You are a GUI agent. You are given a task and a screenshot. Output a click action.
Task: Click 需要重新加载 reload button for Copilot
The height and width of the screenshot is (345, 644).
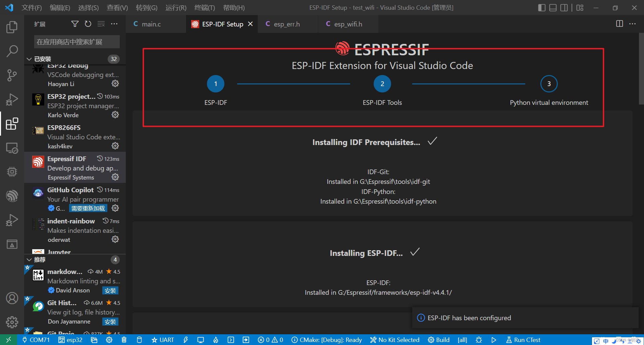(88, 208)
